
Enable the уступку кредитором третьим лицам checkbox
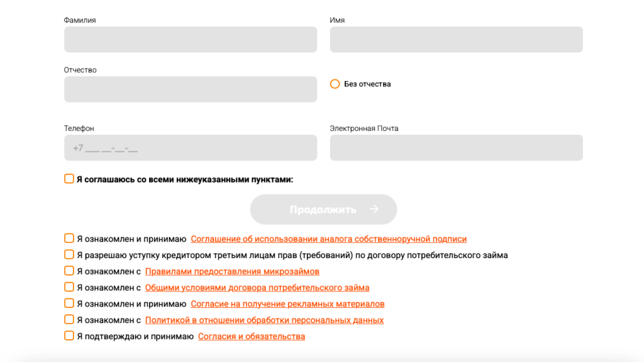[x=69, y=255]
